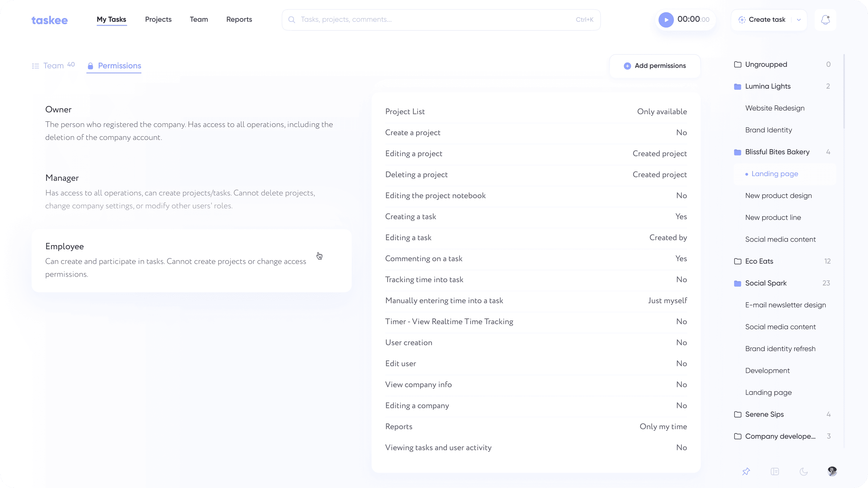Click the Commenting on a task Yes value
This screenshot has width=868, height=488.
tap(681, 259)
